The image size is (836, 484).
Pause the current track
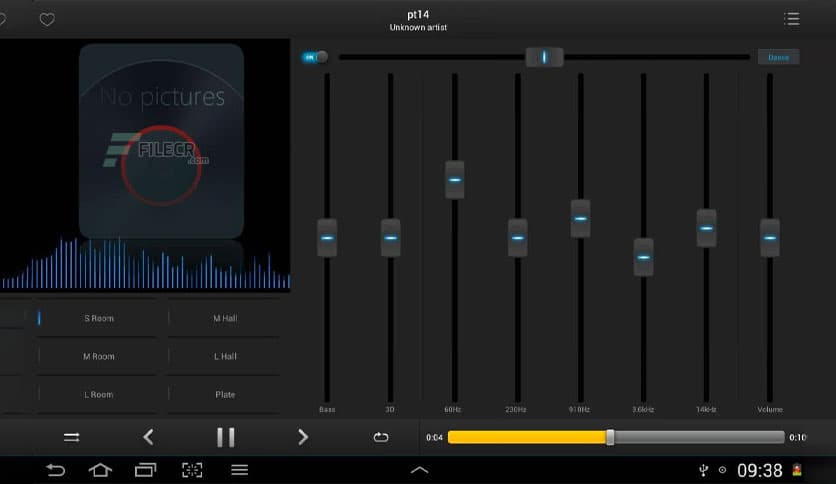[x=226, y=438]
